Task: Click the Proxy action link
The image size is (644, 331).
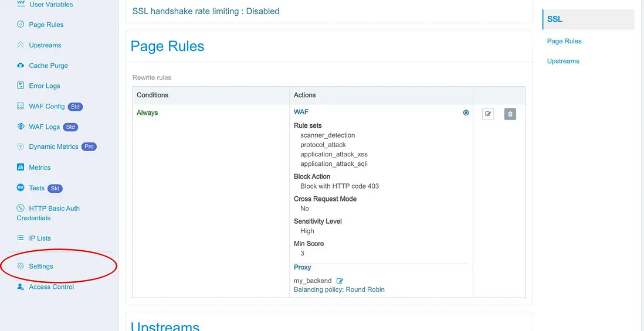Action: point(302,267)
